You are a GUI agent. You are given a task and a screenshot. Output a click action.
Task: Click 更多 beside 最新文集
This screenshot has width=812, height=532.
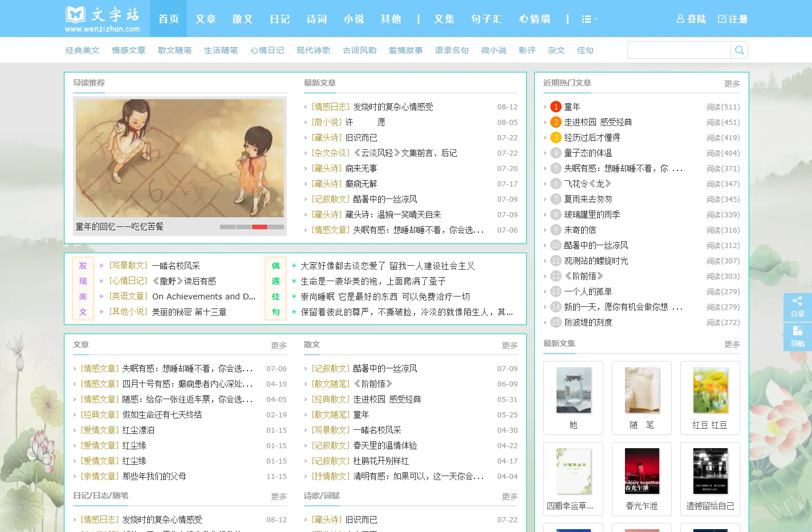click(732, 344)
